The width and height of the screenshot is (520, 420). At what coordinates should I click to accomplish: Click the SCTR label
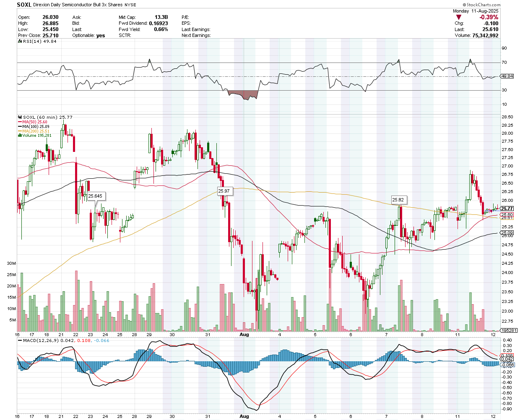(125, 36)
